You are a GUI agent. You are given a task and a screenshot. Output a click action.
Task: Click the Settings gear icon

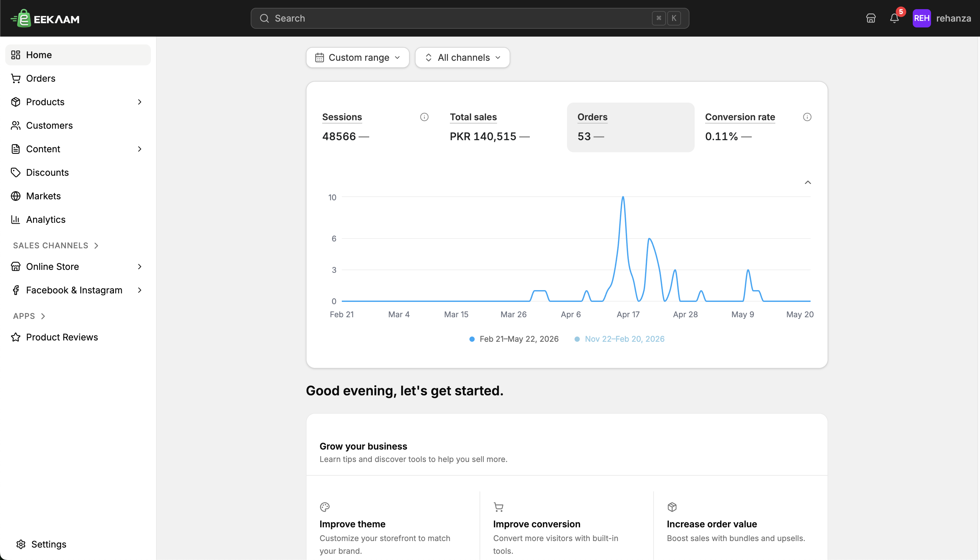pos(21,544)
